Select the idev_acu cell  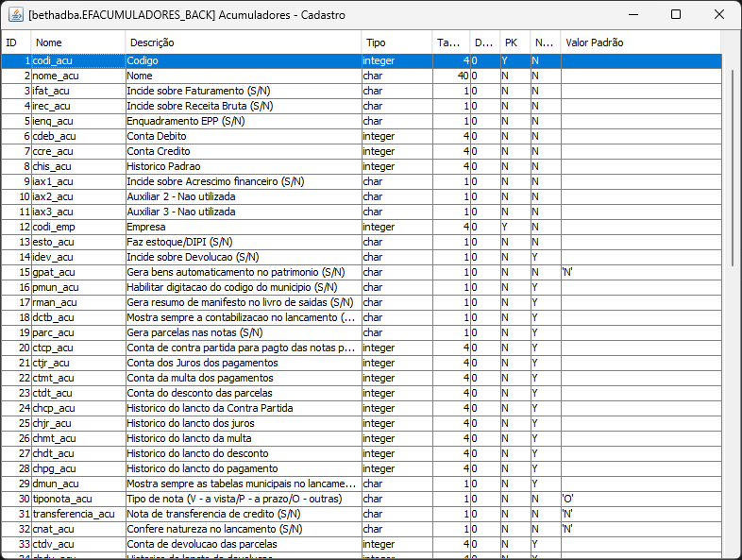point(78,258)
